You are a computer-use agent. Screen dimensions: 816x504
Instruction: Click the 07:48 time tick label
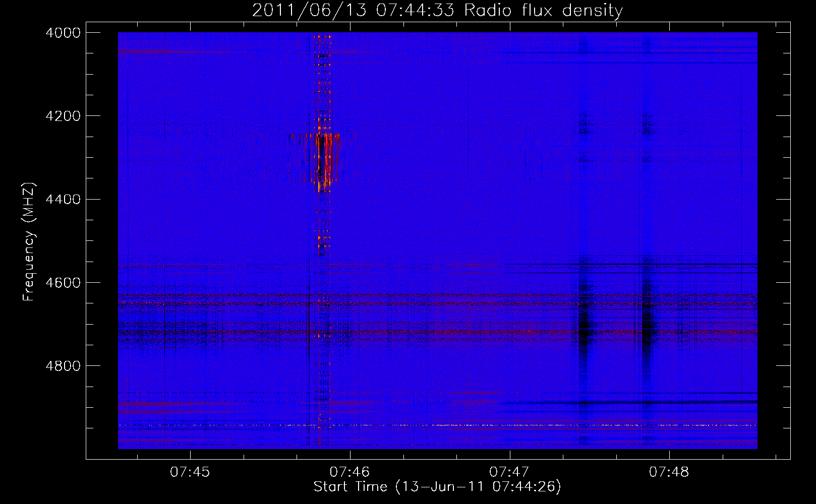point(669,472)
